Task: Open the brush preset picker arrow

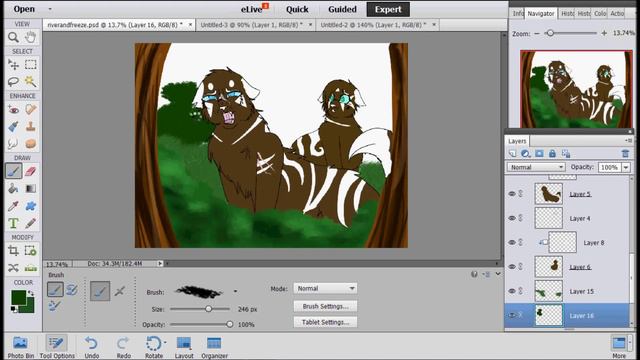Action: click(235, 291)
